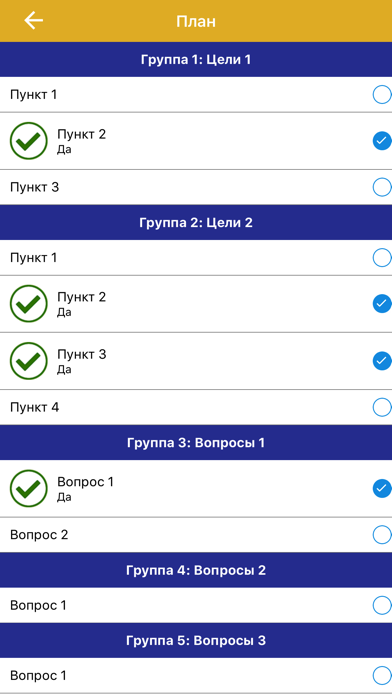Check the circle for Группа 1 Пункт 3

(x=382, y=187)
